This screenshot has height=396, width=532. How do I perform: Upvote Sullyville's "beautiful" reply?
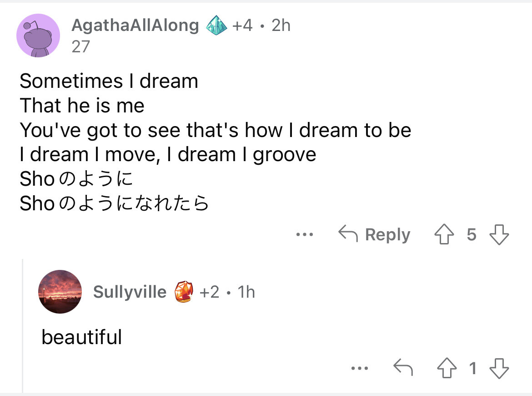[447, 368]
